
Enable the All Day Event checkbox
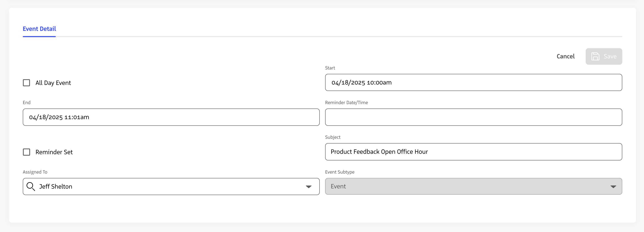(x=27, y=83)
